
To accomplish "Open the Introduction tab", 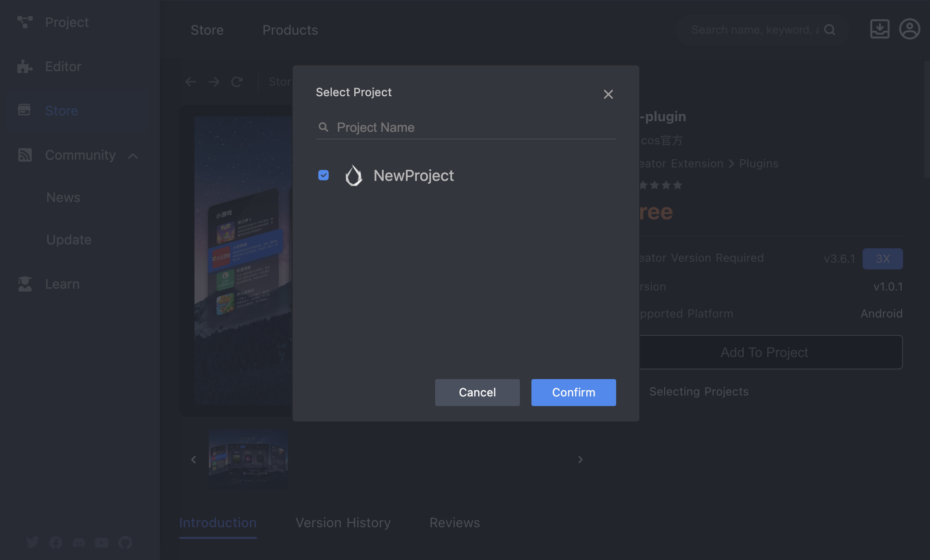I will [x=218, y=522].
